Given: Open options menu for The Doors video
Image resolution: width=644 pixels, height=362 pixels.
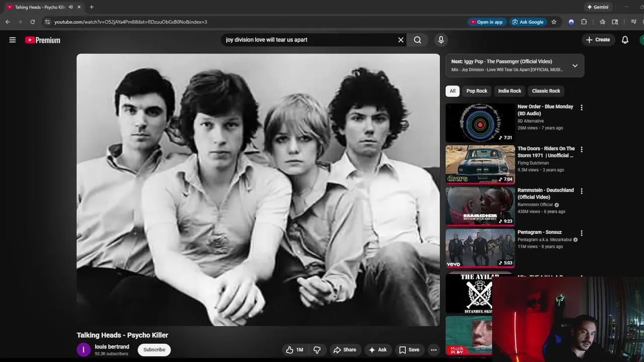Looking at the screenshot, I should tap(582, 149).
